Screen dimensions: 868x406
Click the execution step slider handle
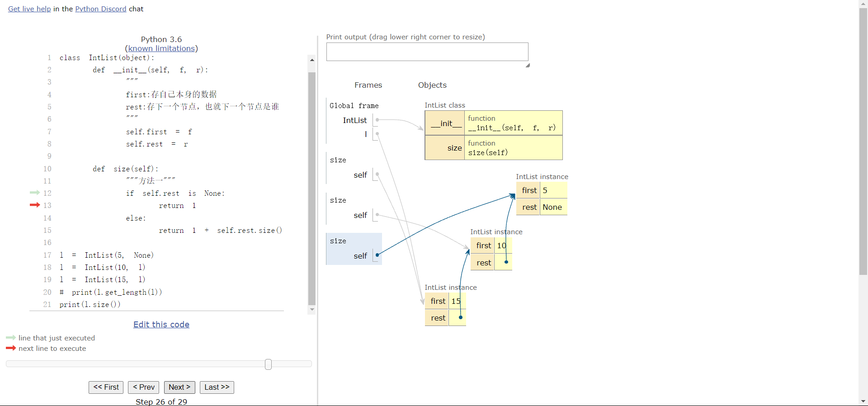point(269,364)
